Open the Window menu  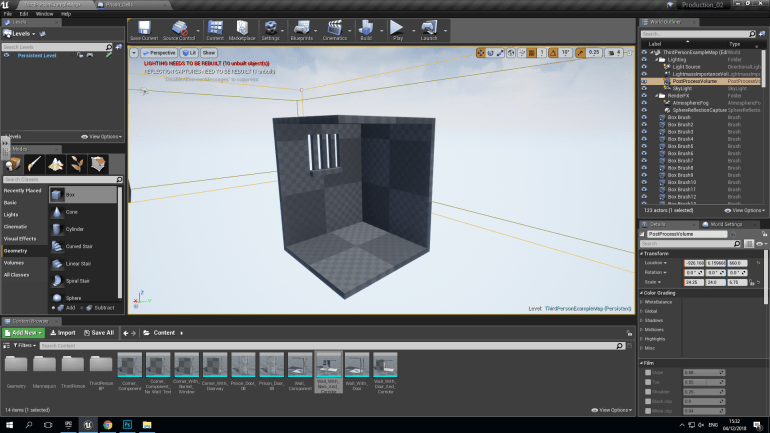(43, 14)
